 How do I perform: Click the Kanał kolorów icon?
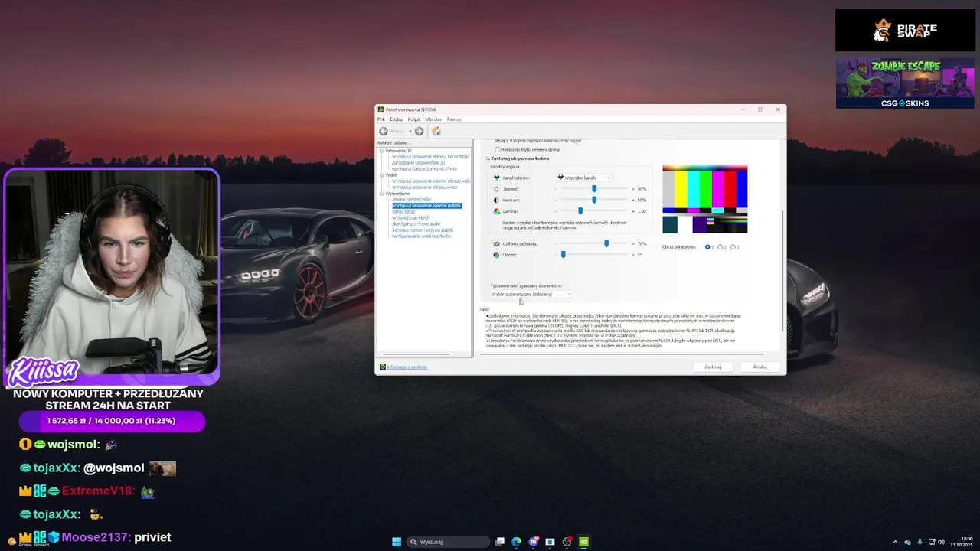pyautogui.click(x=496, y=178)
